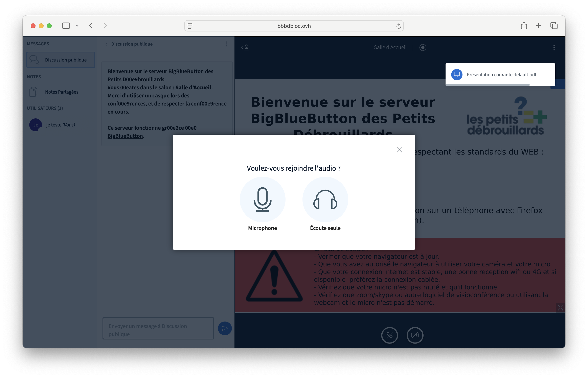
Task: Choose Écoute seule headphones option
Action: pos(325,199)
